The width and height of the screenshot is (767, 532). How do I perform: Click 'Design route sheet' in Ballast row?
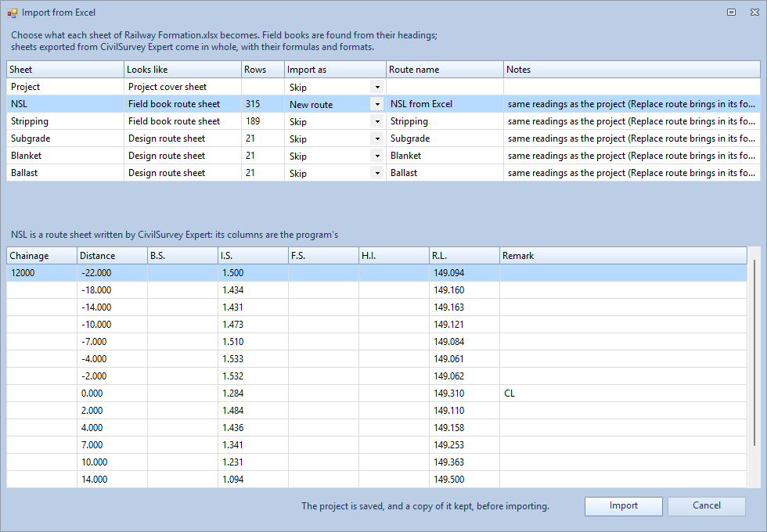click(182, 173)
